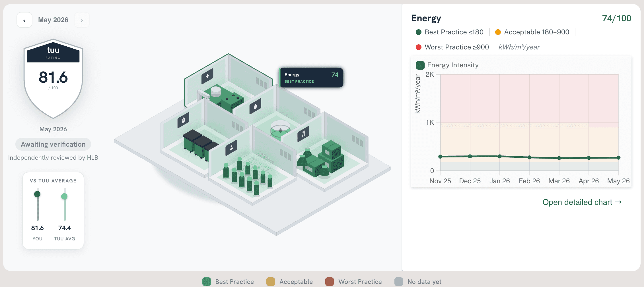Image resolution: width=644 pixels, height=287 pixels.
Task: Click the Awaiting verification status pill
Action: pyautogui.click(x=53, y=144)
